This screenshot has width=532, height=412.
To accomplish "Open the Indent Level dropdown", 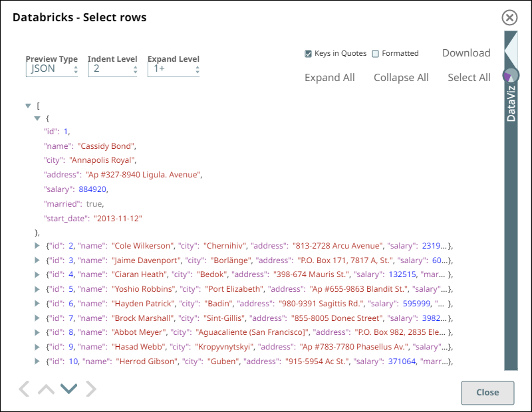I will (112, 68).
